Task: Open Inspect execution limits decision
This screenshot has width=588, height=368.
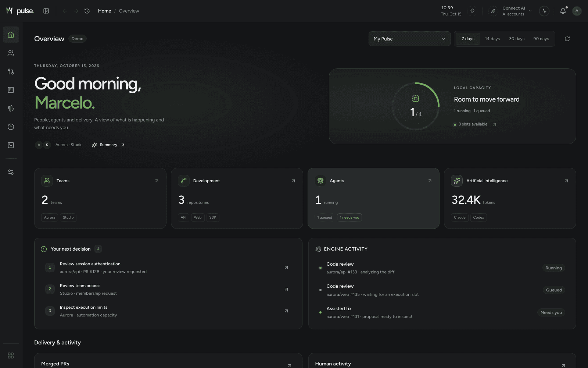Action: tap(168, 311)
